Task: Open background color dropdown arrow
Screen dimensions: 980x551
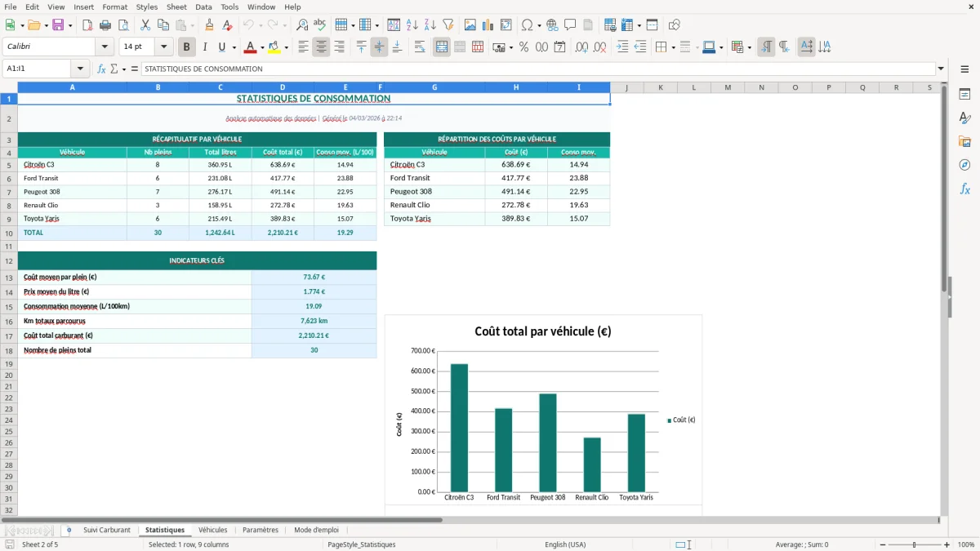Action: [286, 47]
